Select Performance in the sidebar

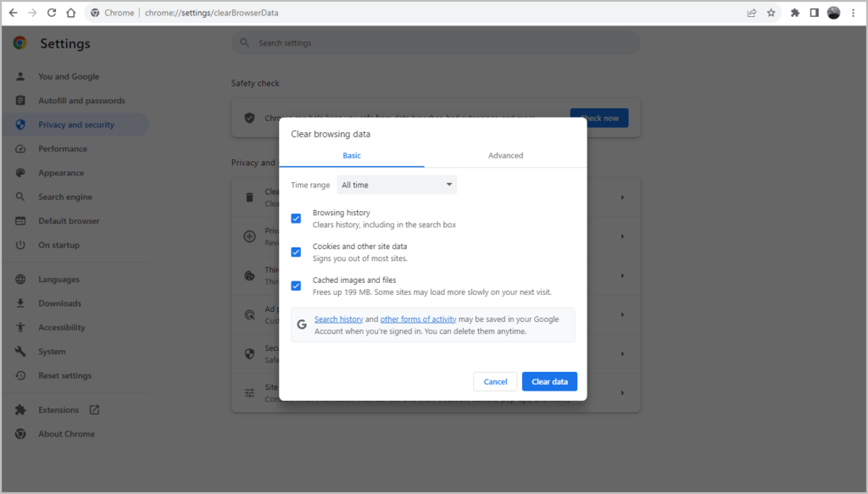[63, 149]
